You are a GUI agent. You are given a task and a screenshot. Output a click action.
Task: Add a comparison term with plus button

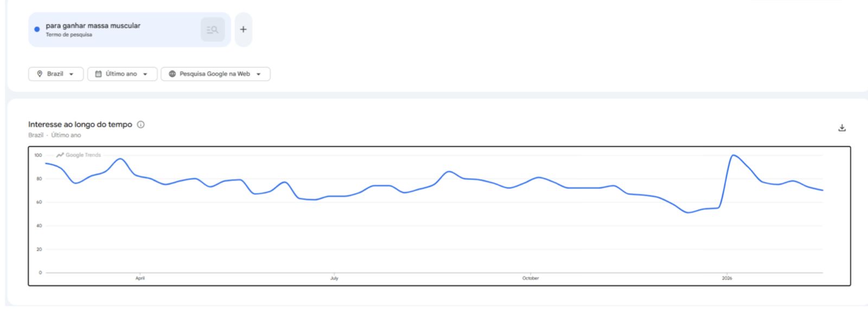(243, 29)
